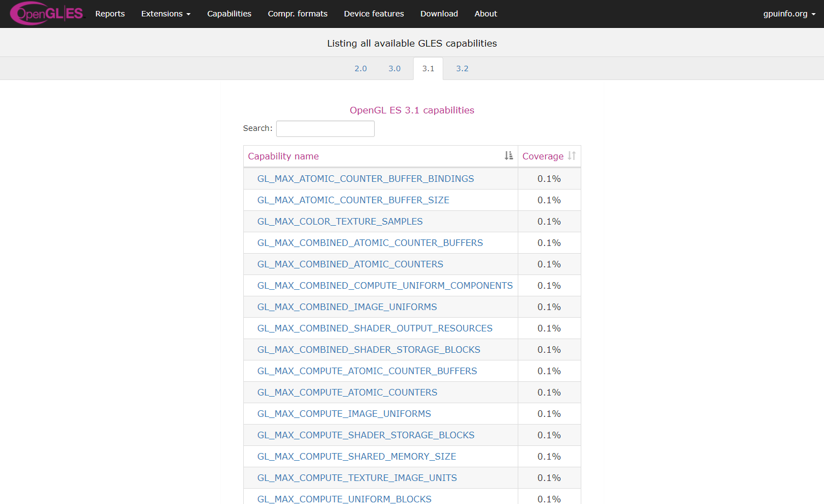This screenshot has height=504, width=824.
Task: Open the Capabilities nav item
Action: coord(229,14)
